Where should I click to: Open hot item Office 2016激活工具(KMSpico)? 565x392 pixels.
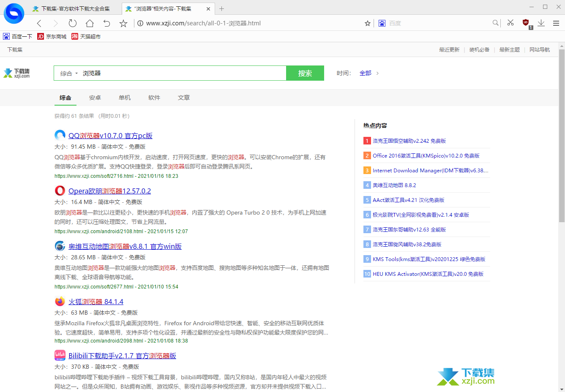tap(426, 155)
